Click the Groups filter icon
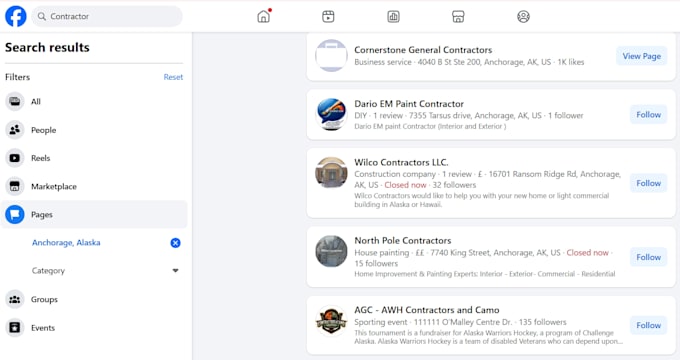Screen dimensions: 680x360 tap(15, 299)
